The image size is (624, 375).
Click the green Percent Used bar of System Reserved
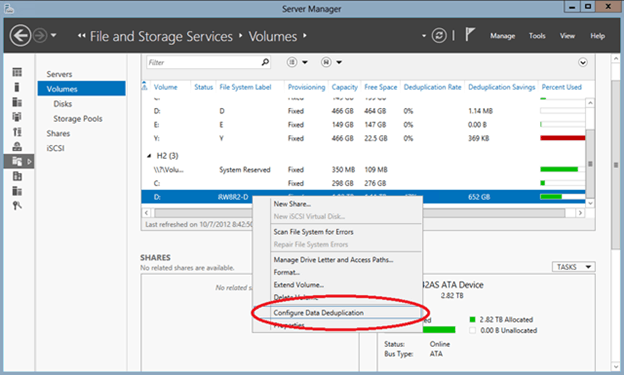[x=559, y=170]
